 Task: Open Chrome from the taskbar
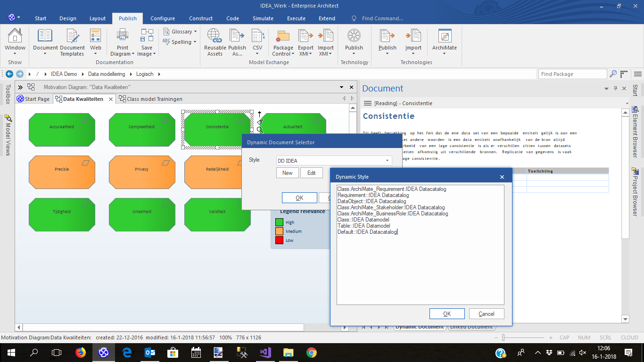click(x=311, y=352)
